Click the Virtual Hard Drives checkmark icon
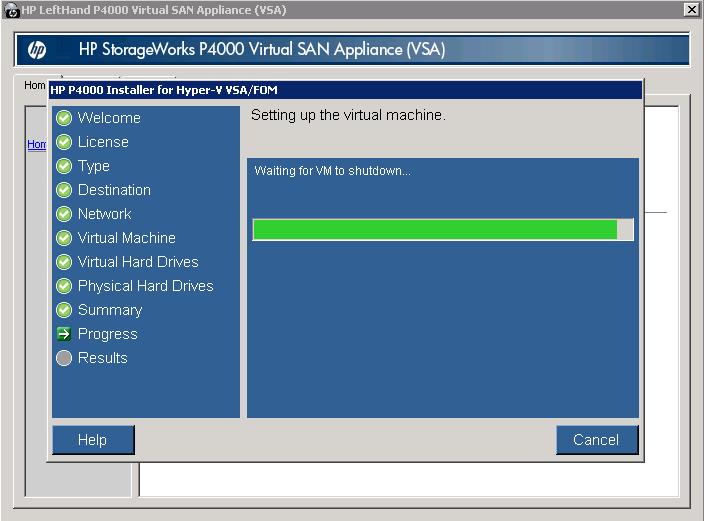The width and height of the screenshot is (704, 521). 64,262
